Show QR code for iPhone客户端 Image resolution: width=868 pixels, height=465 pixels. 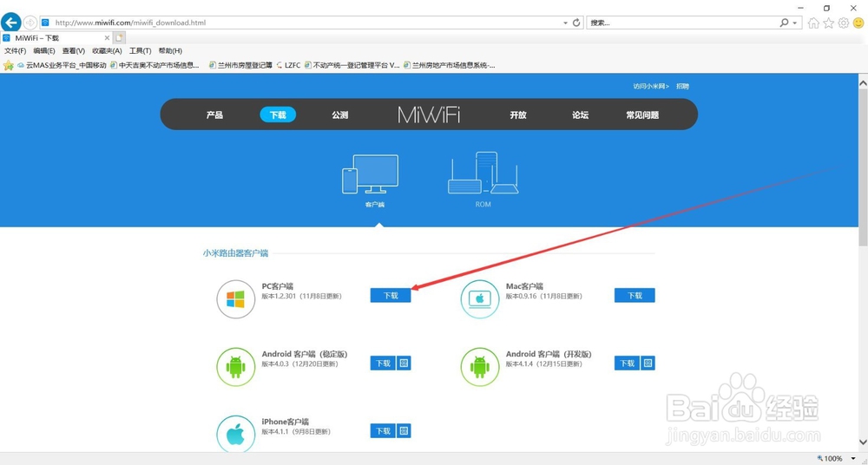[404, 430]
